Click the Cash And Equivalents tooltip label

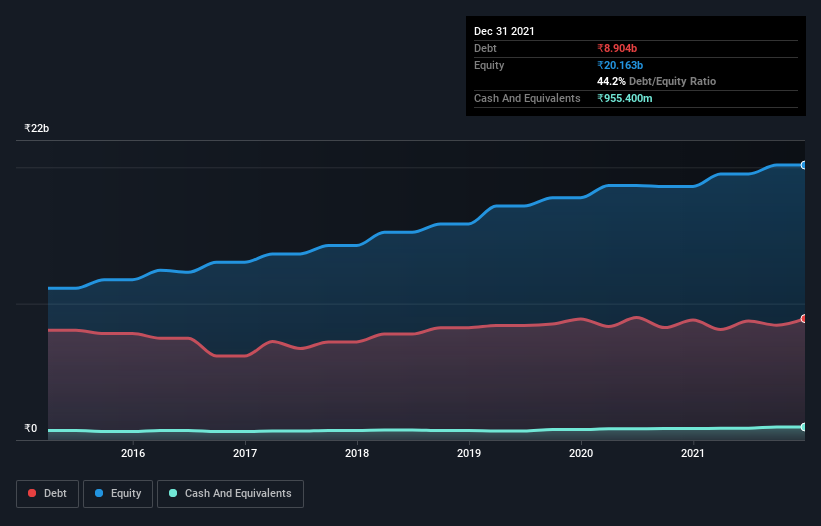(527, 98)
